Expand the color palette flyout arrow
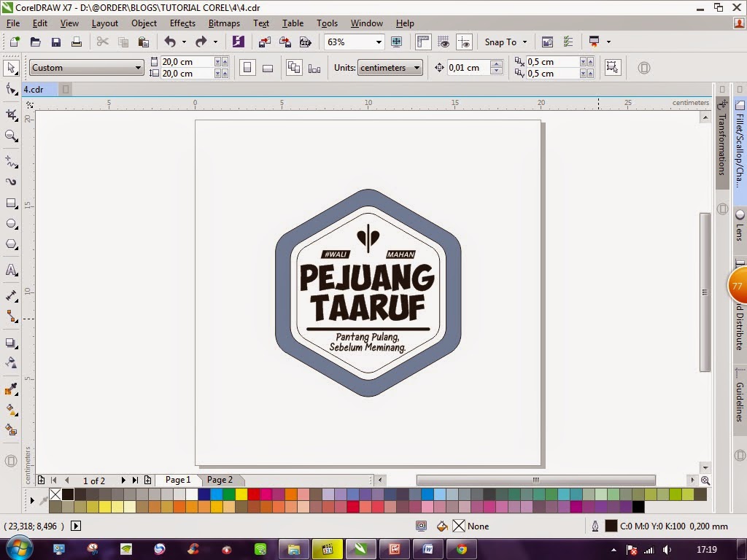Image resolution: width=747 pixels, height=560 pixels. [x=32, y=500]
